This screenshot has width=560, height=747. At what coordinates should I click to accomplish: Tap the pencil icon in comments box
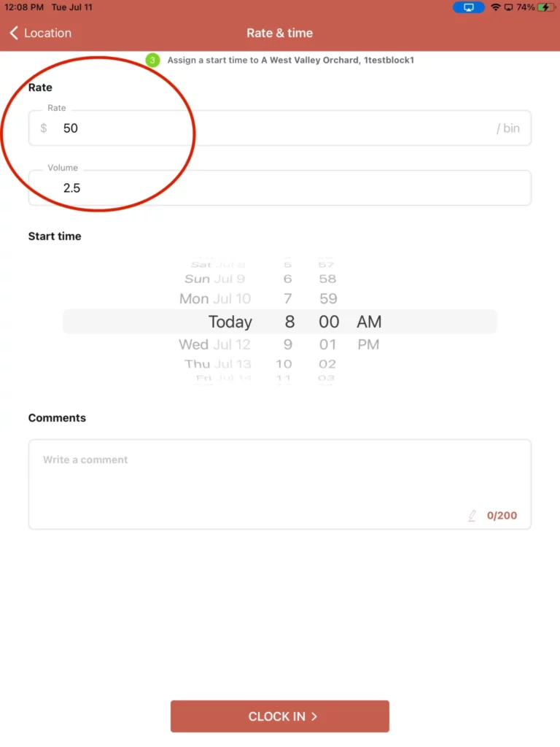click(x=472, y=516)
